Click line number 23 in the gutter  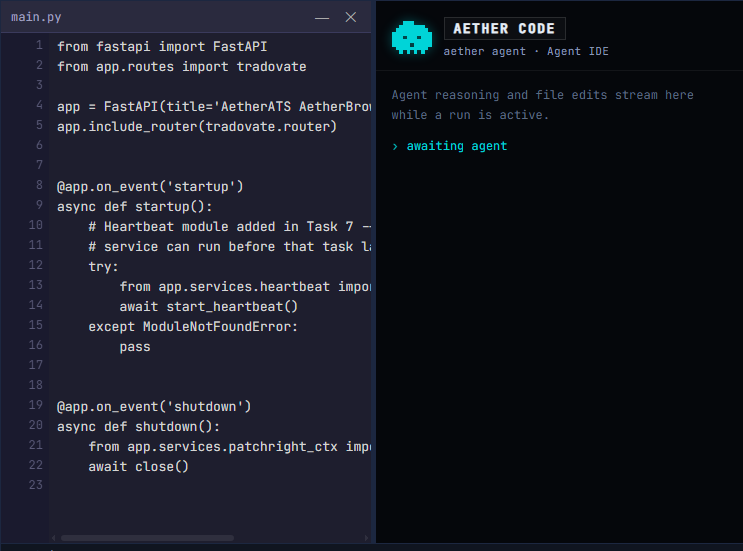pos(36,485)
